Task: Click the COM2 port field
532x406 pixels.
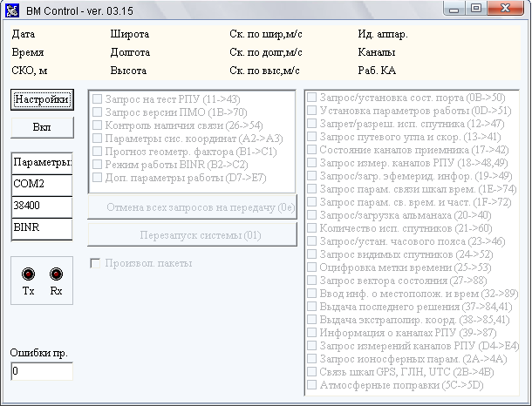Action: (42, 185)
